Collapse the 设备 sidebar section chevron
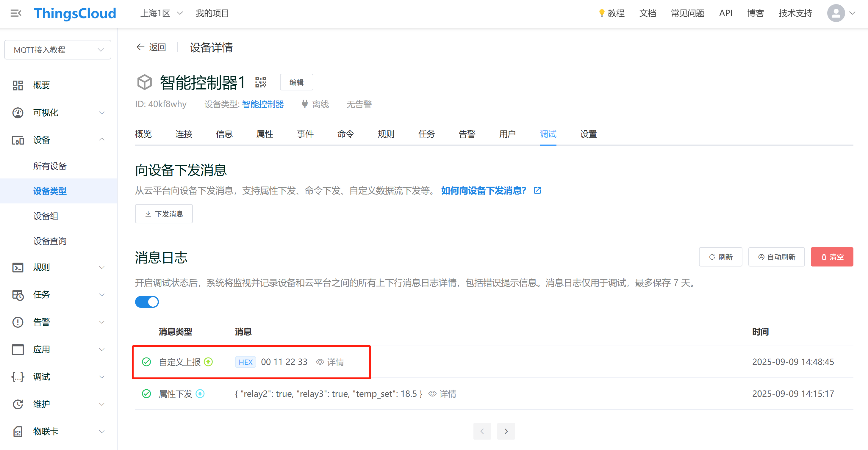The image size is (868, 450). coord(102,139)
